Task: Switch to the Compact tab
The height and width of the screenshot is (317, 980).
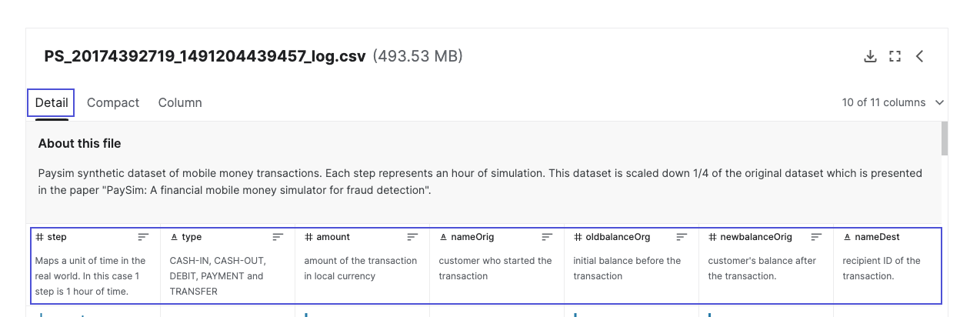Action: [x=113, y=102]
